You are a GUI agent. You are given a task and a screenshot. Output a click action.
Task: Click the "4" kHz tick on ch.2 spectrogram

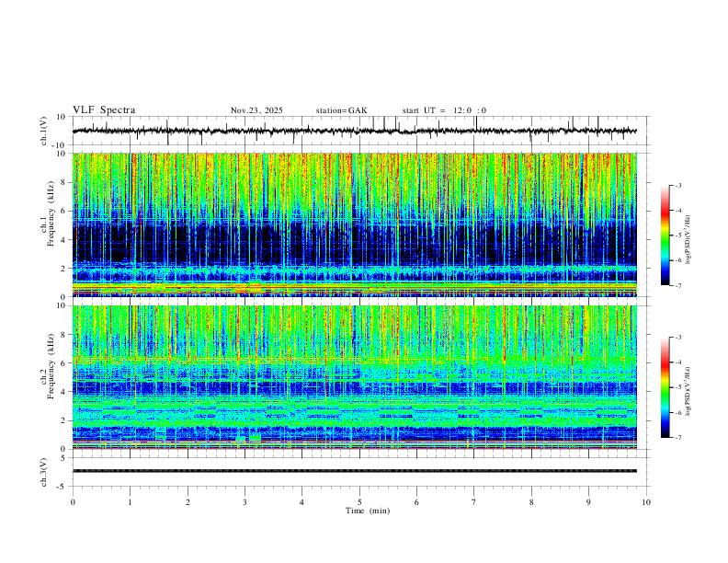[64, 392]
